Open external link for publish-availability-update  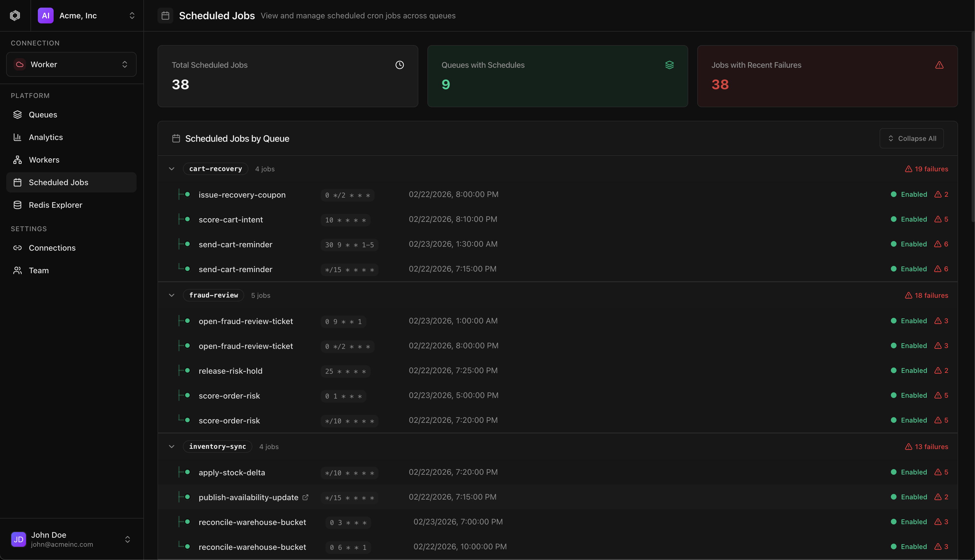click(x=306, y=497)
